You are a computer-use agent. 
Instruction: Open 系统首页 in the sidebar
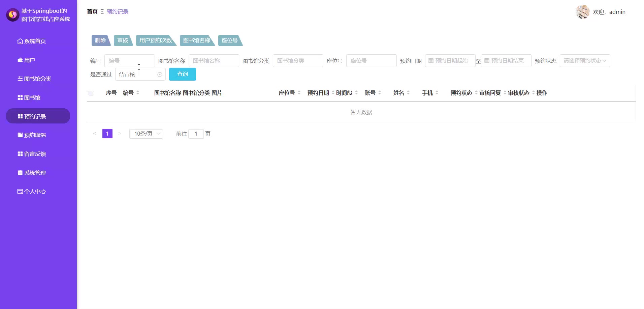(x=38, y=41)
